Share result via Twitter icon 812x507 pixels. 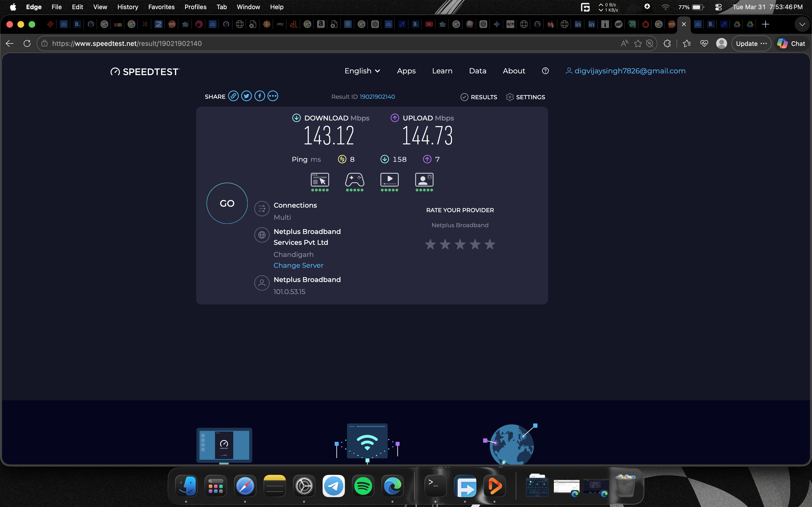pyautogui.click(x=246, y=96)
